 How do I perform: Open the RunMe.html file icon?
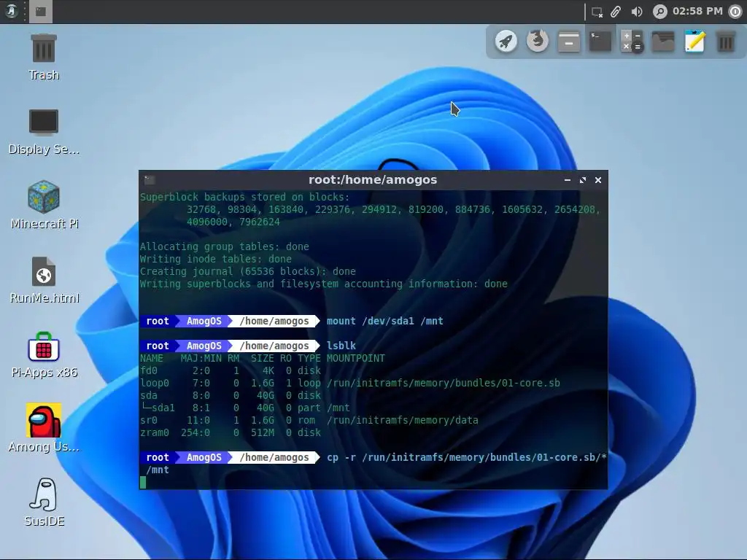[x=44, y=280]
